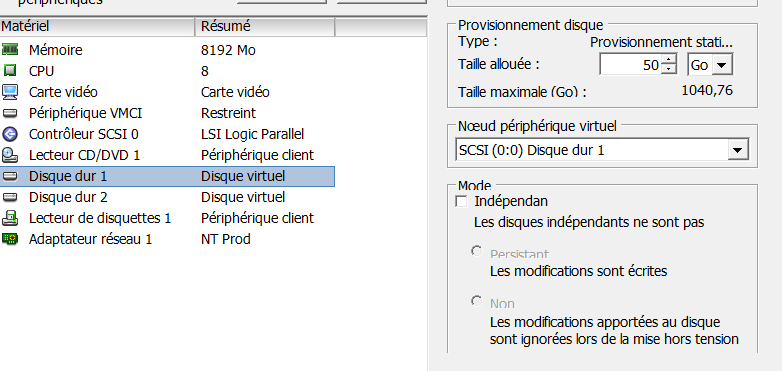Image resolution: width=782 pixels, height=371 pixels.
Task: Choose the Non persistant radio button
Action: click(x=477, y=301)
